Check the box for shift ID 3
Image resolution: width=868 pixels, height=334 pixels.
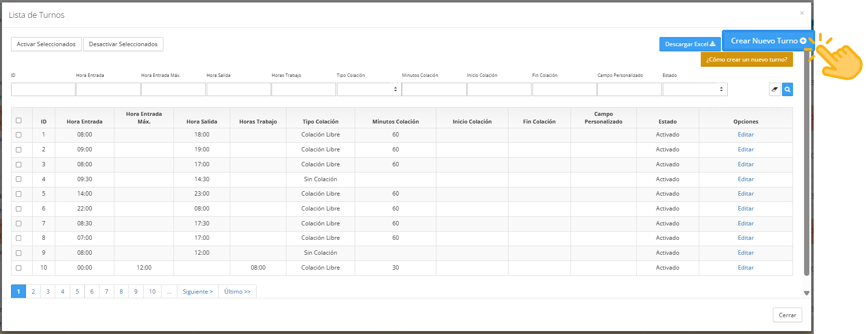tap(19, 165)
